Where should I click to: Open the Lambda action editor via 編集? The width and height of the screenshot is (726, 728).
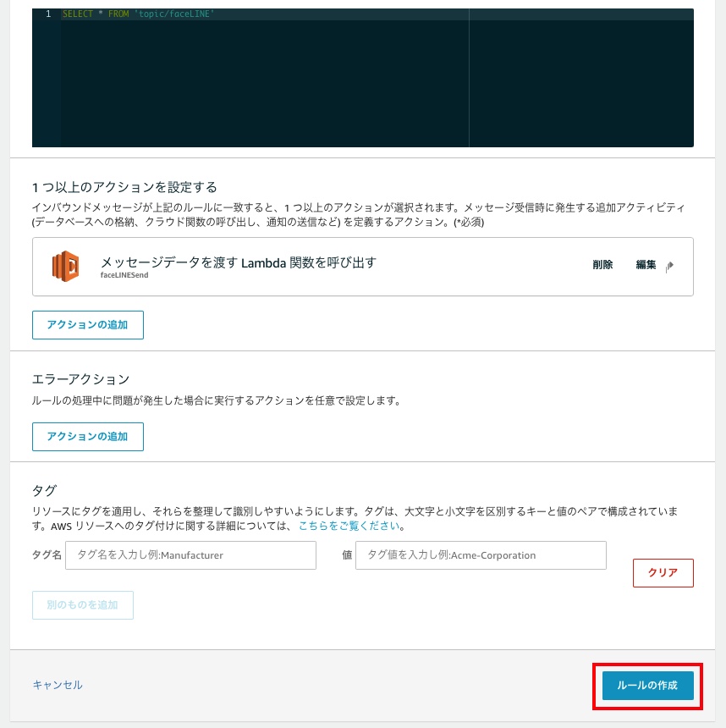tap(647, 264)
